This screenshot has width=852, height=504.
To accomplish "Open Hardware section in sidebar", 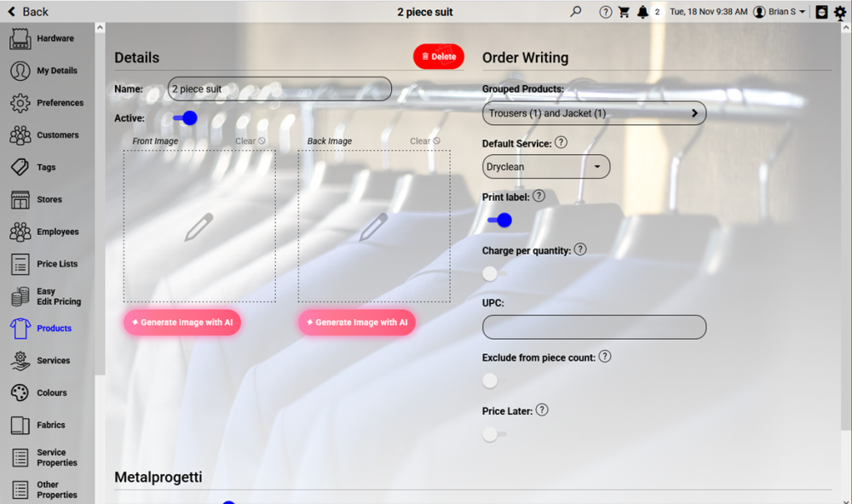I will point(55,38).
